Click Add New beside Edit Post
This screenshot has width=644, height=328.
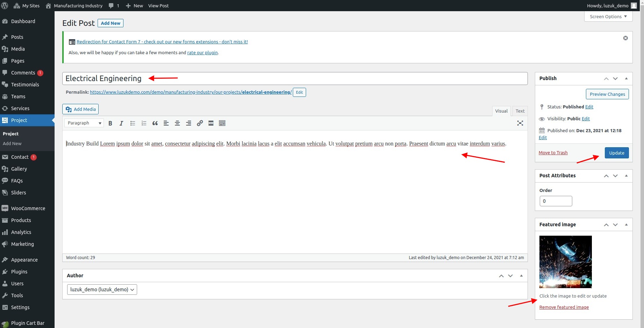pos(111,23)
